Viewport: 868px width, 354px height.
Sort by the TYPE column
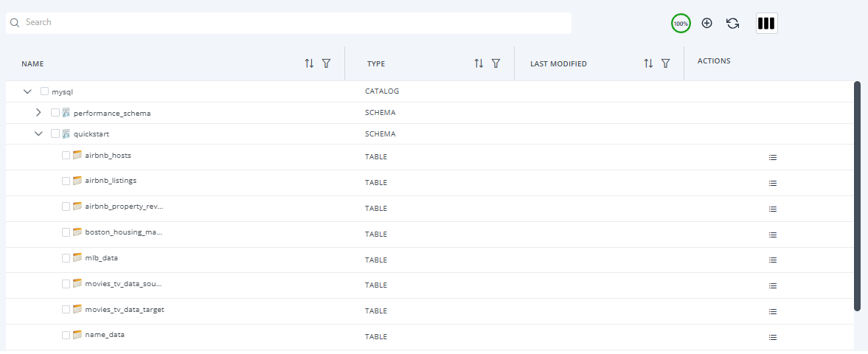coord(479,63)
